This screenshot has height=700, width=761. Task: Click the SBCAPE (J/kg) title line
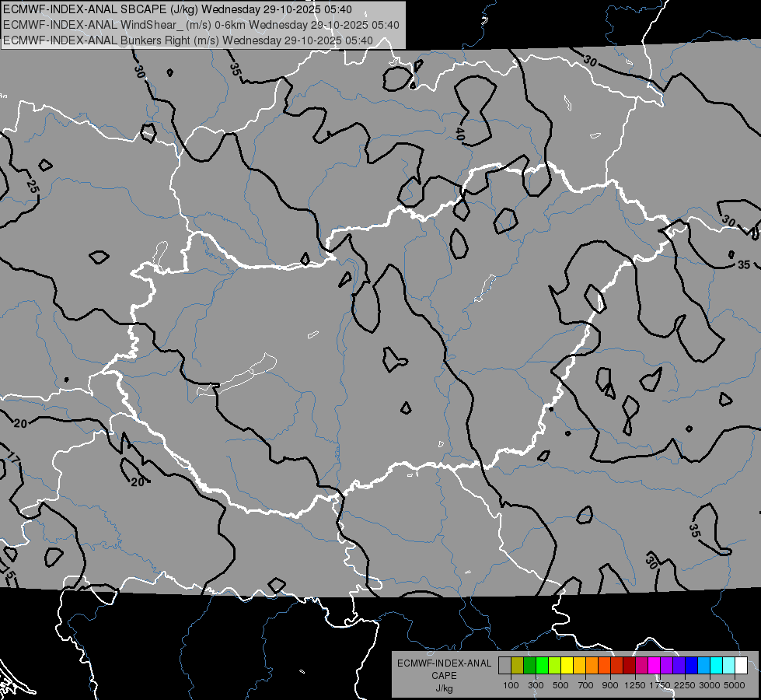(x=178, y=9)
